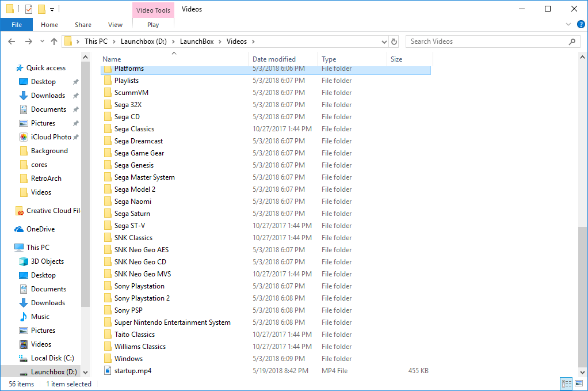Select the Taito Classics folder name
The height and width of the screenshot is (391, 588).
pos(135,335)
